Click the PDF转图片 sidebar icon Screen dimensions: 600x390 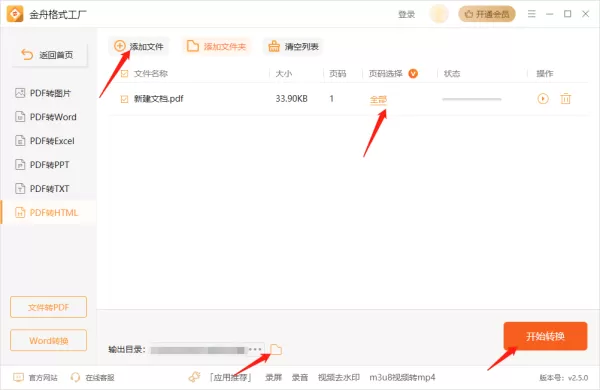[x=20, y=93]
